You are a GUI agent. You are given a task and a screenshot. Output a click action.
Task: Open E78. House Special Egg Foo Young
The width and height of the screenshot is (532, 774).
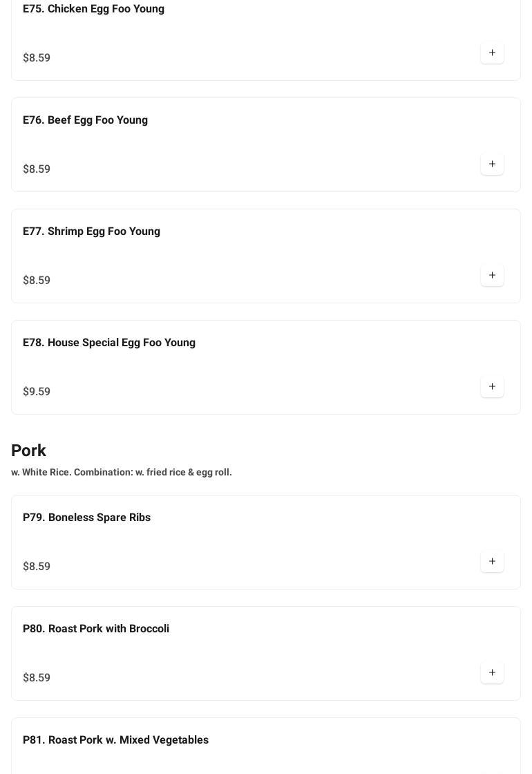pyautogui.click(x=109, y=343)
